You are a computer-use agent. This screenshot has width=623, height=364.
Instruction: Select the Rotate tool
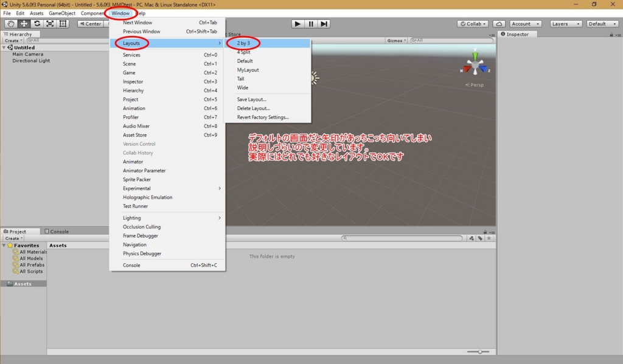pyautogui.click(x=37, y=24)
